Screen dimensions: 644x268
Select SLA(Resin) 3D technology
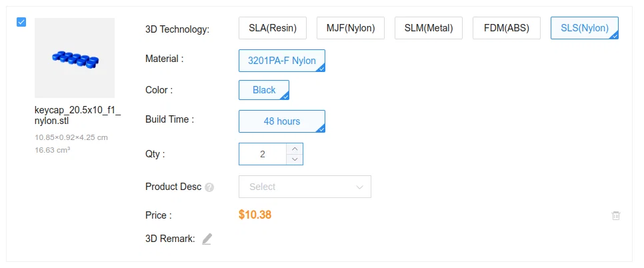[272, 28]
